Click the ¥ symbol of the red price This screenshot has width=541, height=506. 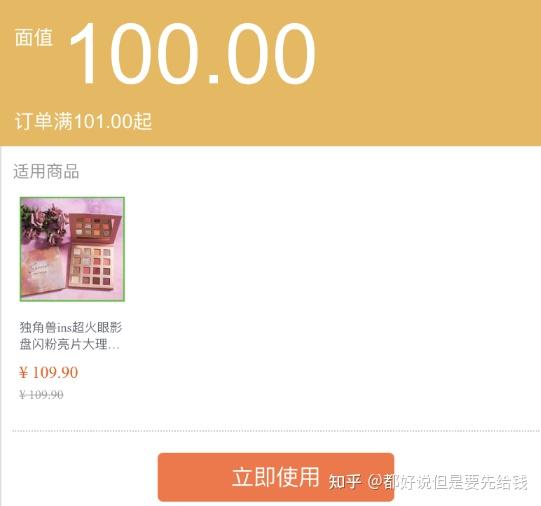[23, 373]
